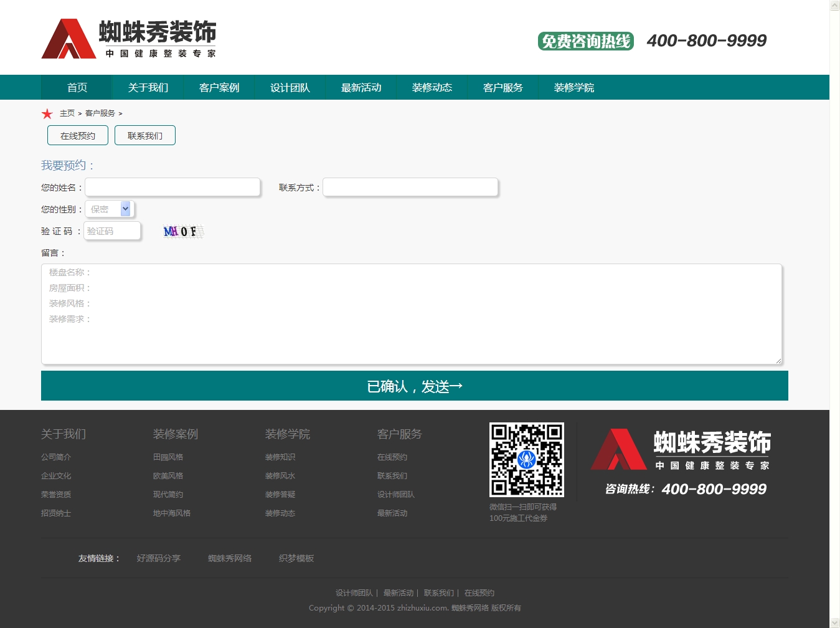This screenshot has height=628, width=840.
Task: Click the green 免费咨询热线 badge
Action: coord(585,41)
